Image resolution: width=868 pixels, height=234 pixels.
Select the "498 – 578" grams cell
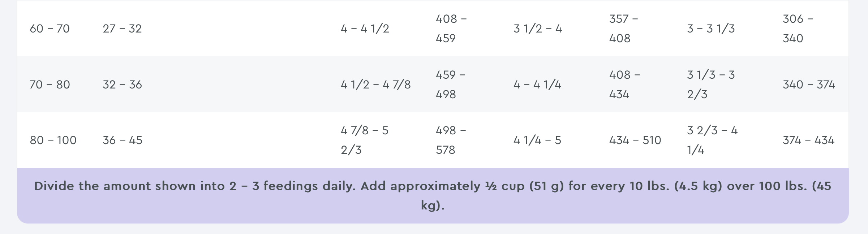click(451, 140)
